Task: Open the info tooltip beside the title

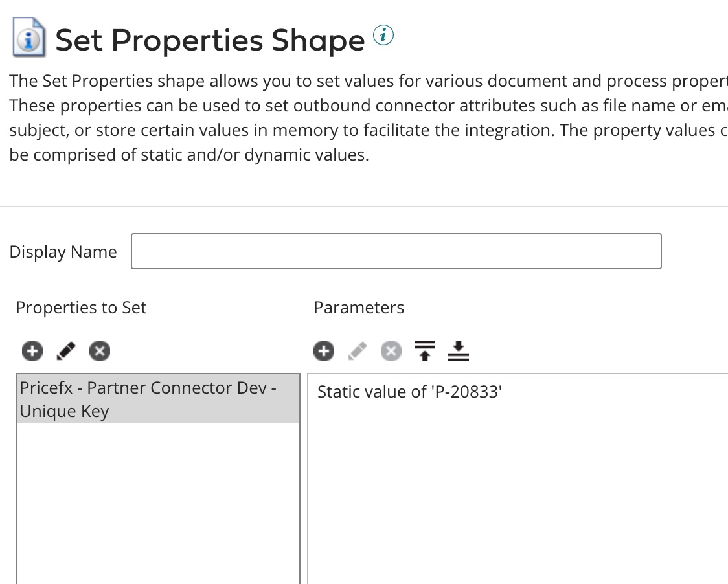Action: (x=384, y=35)
